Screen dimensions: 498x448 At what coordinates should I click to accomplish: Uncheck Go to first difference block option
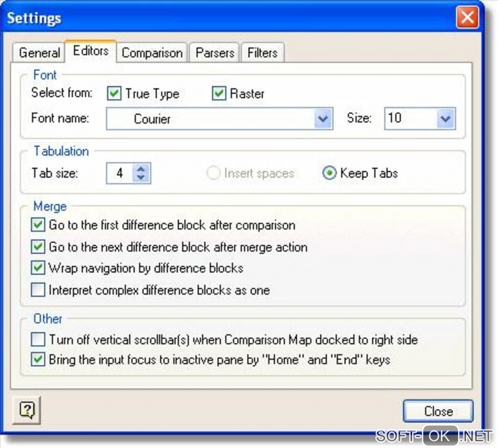coord(38,225)
